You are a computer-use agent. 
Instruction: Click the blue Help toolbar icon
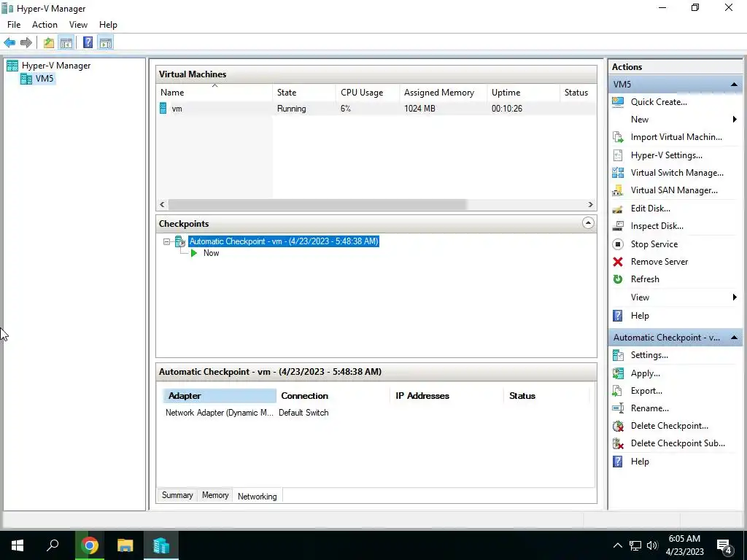(x=88, y=43)
